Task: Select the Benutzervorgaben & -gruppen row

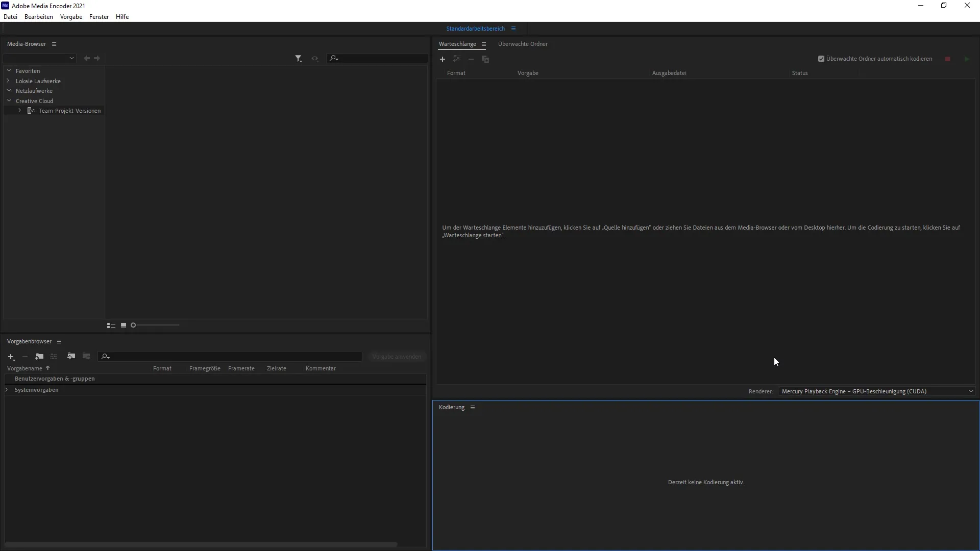Action: click(215, 379)
